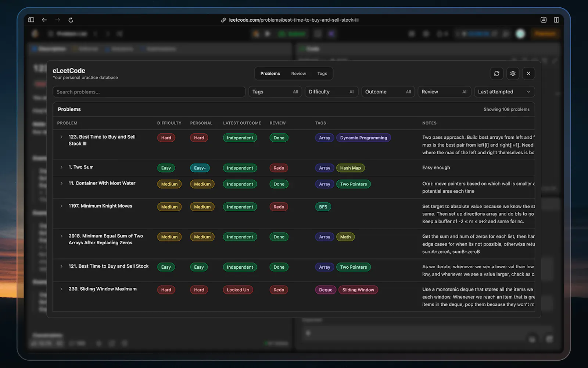
Task: Switch to the Review tab
Action: click(298, 74)
